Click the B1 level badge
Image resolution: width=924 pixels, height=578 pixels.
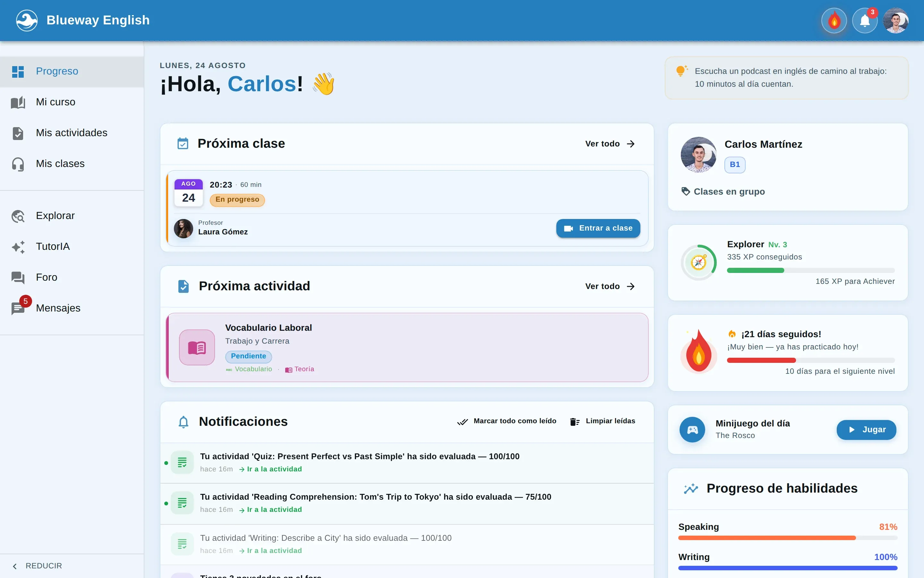coord(735,165)
